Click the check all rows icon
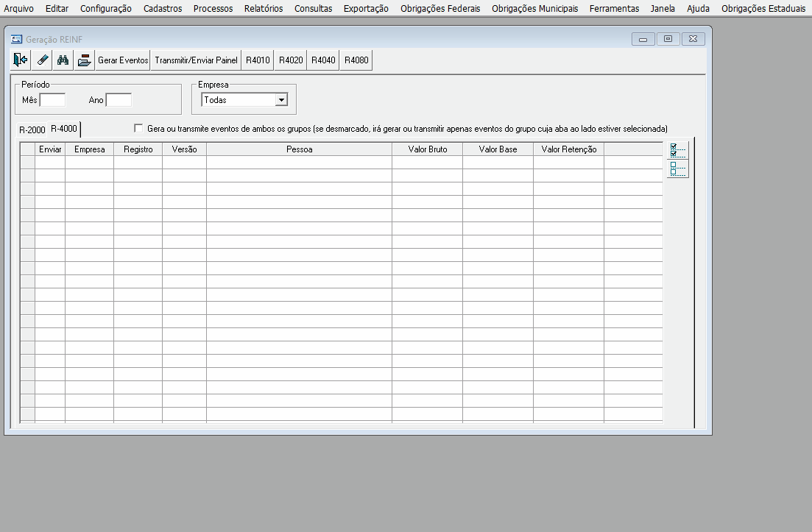 click(x=677, y=150)
